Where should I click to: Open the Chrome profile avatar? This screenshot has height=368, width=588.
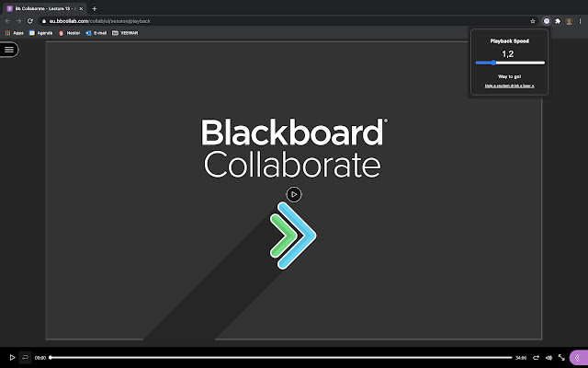(x=569, y=21)
